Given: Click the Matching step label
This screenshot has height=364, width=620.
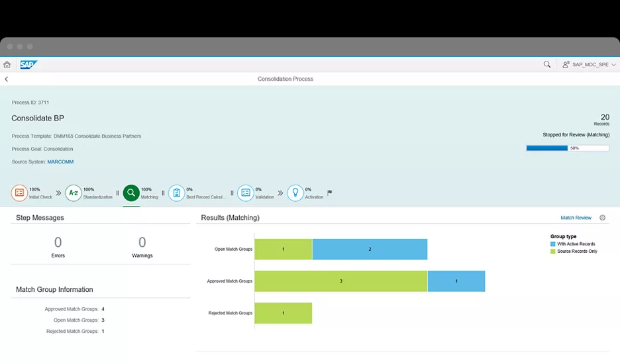Looking at the screenshot, I should pos(150,197).
